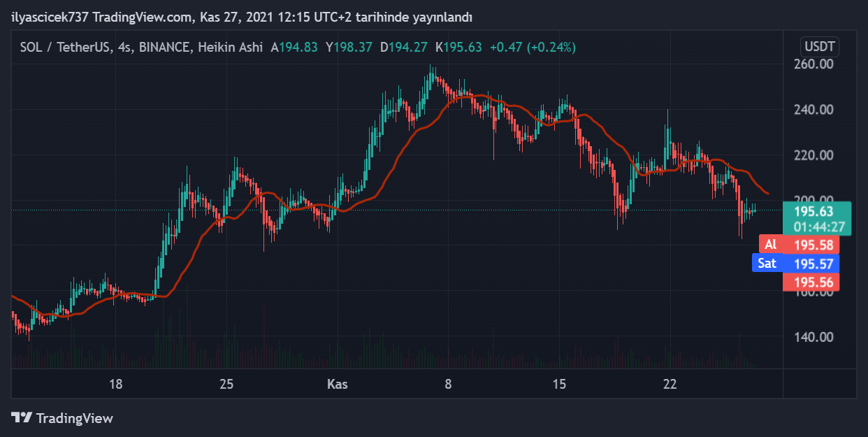Click the 260.00 price axis label

[816, 64]
